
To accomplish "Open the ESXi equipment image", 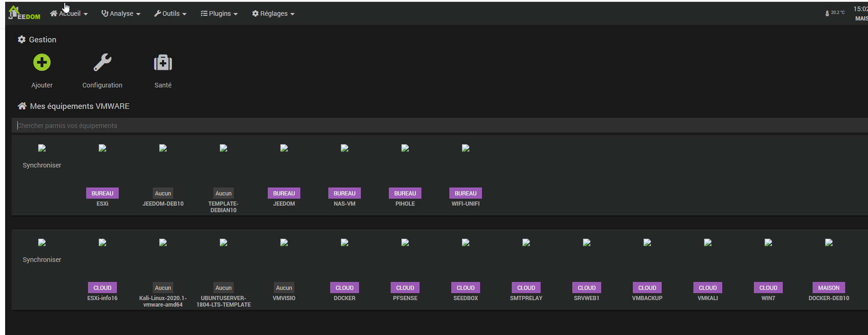I will [102, 148].
